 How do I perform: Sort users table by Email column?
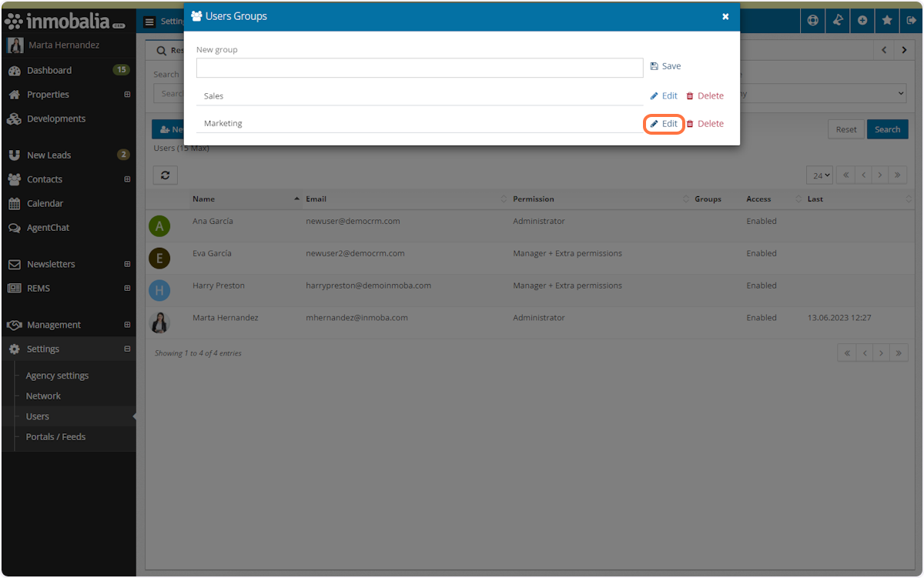(316, 199)
